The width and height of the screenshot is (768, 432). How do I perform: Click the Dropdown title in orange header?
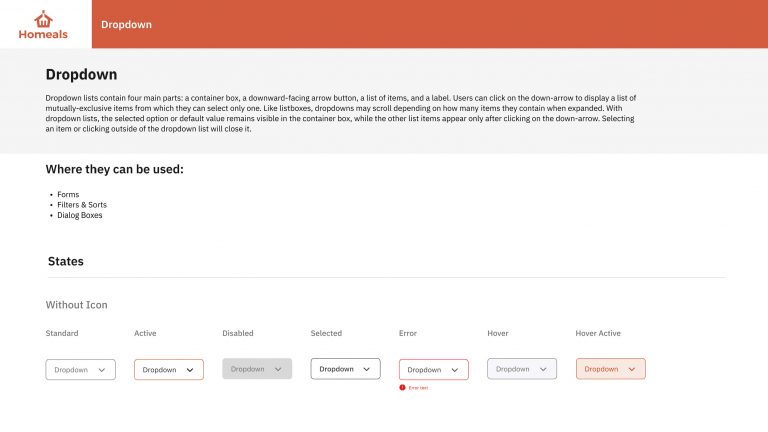click(126, 24)
